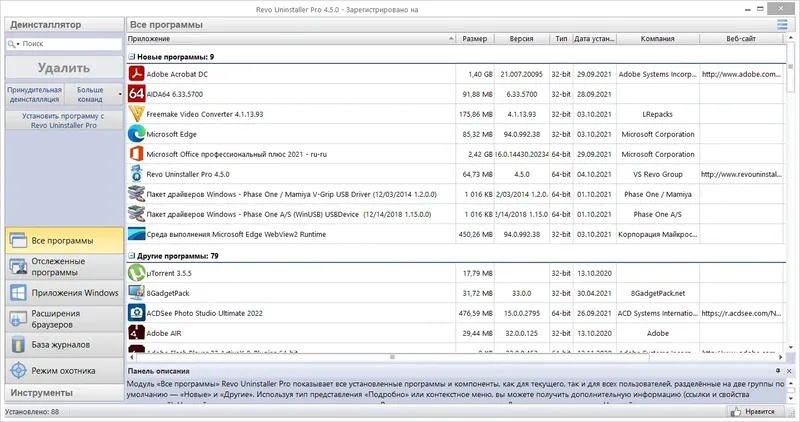Click the Adobe AIR icon
Image resolution: width=800 pixels, height=422 pixels.
(136, 333)
